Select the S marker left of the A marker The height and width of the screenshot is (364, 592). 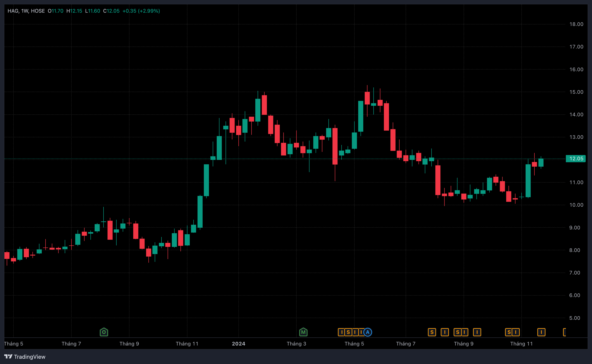tap(348, 332)
